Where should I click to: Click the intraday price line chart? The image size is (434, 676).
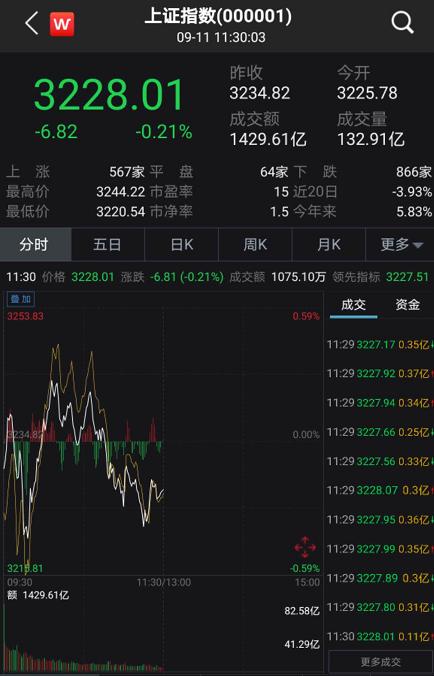163,442
